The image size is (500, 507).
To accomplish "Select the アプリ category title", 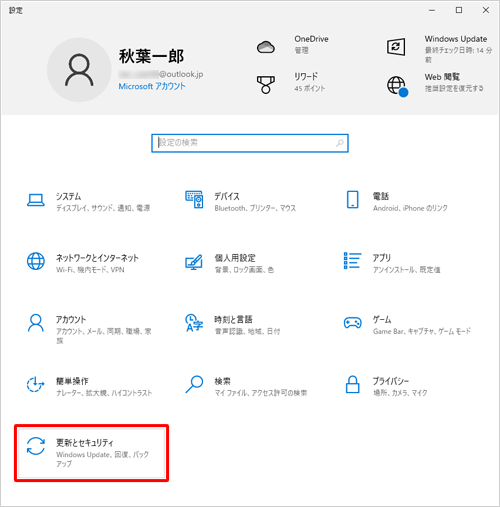I will [x=382, y=258].
